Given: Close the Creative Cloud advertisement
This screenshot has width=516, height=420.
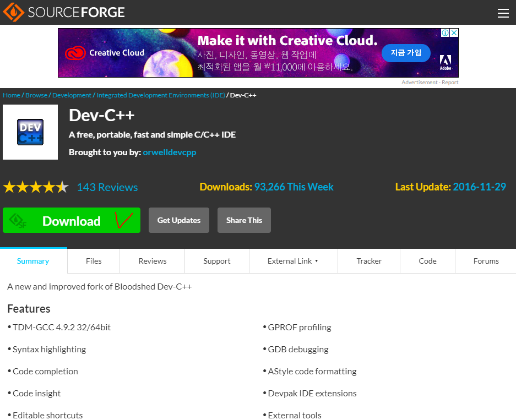Looking at the screenshot, I should [x=454, y=32].
